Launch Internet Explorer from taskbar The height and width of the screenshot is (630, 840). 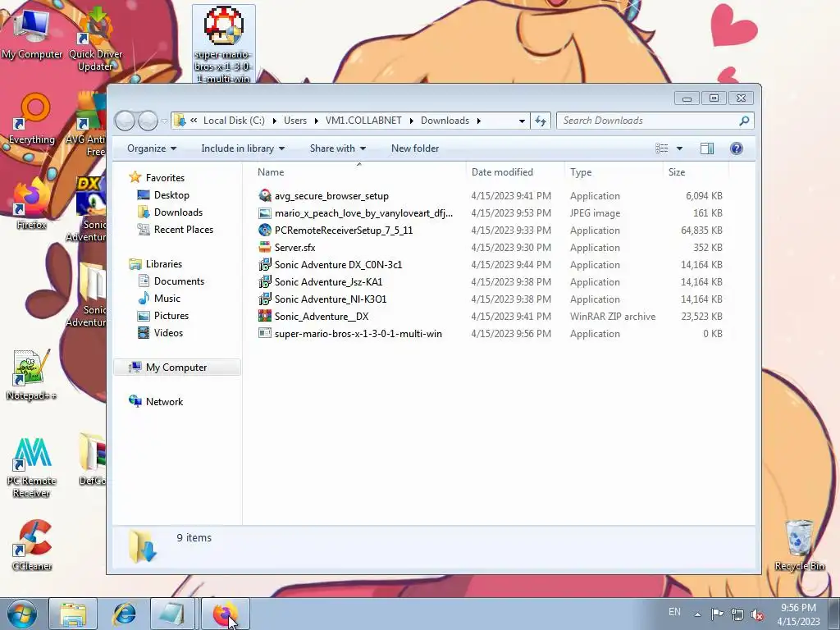[124, 614]
